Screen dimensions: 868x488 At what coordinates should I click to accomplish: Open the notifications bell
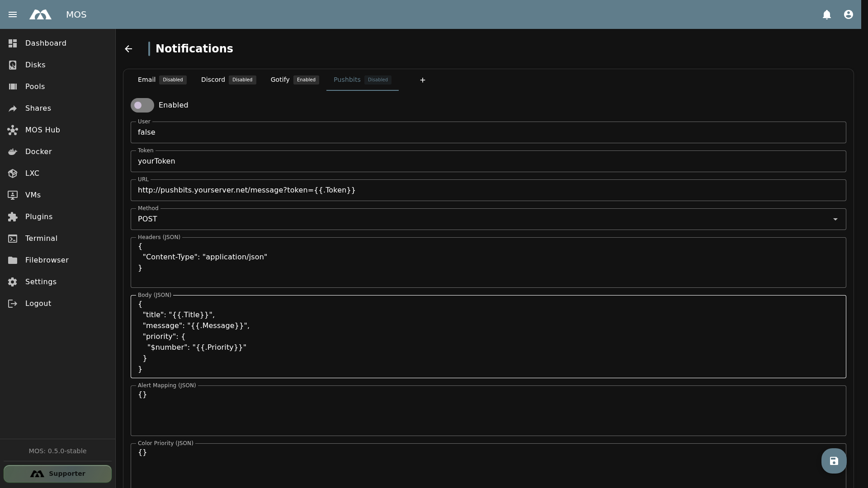[x=827, y=14]
